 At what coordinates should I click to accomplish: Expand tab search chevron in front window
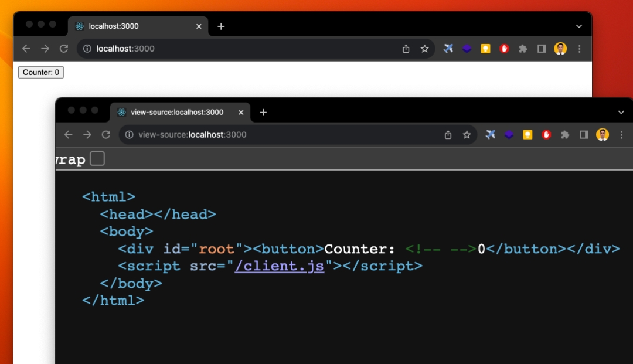[x=621, y=113]
